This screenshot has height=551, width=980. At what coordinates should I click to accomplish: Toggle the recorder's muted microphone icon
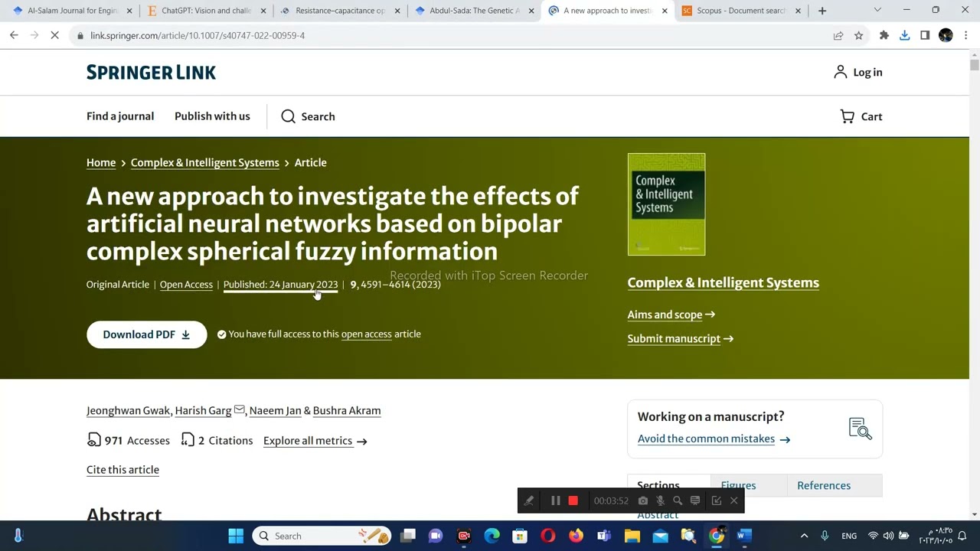coord(661,500)
